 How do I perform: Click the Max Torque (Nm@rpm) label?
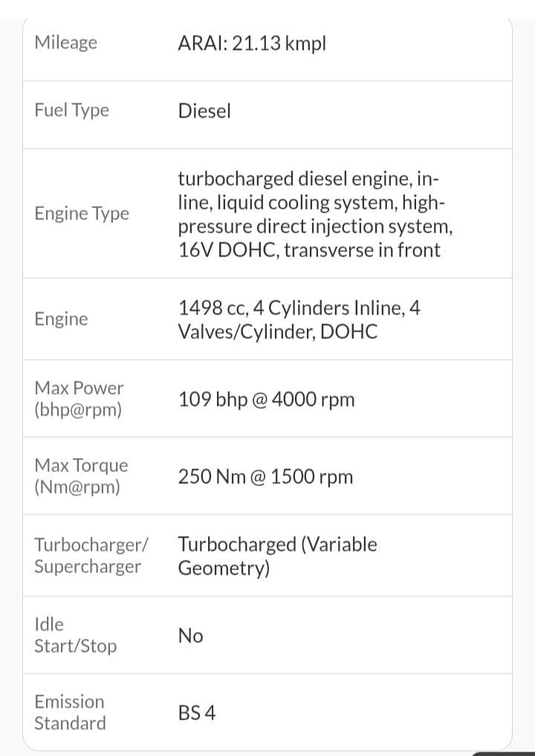(x=81, y=476)
